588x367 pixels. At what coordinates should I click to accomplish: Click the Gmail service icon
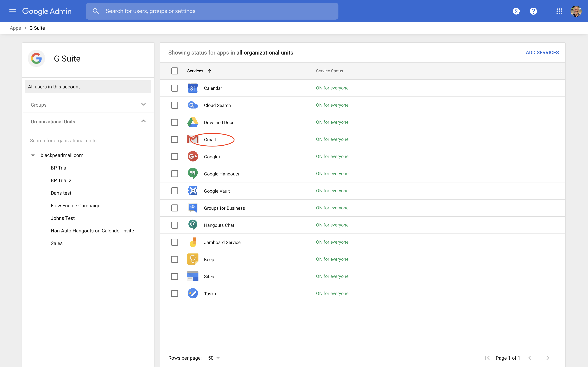(x=192, y=140)
